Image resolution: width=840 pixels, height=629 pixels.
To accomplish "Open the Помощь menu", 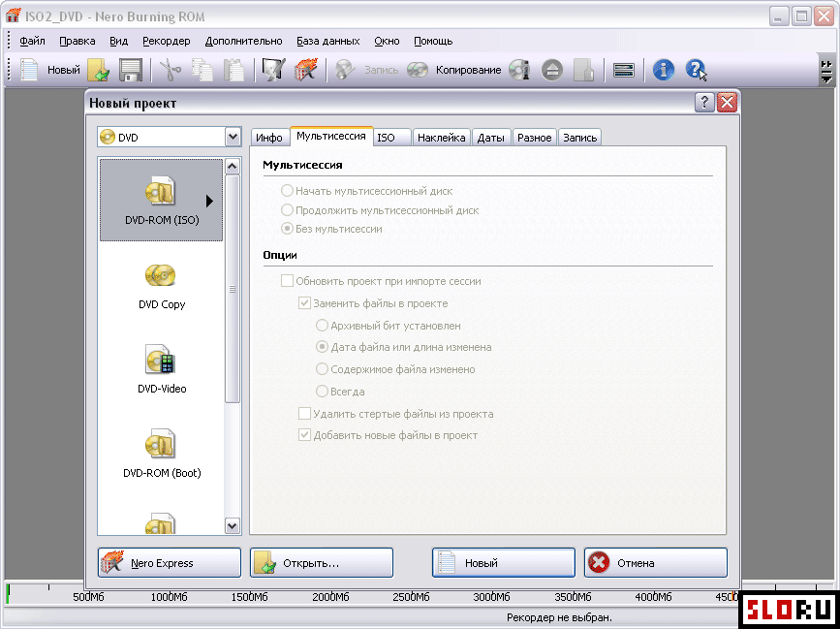I will point(433,41).
